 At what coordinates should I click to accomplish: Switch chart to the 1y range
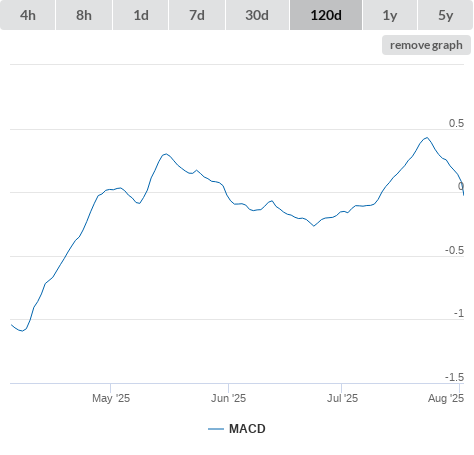[390, 15]
